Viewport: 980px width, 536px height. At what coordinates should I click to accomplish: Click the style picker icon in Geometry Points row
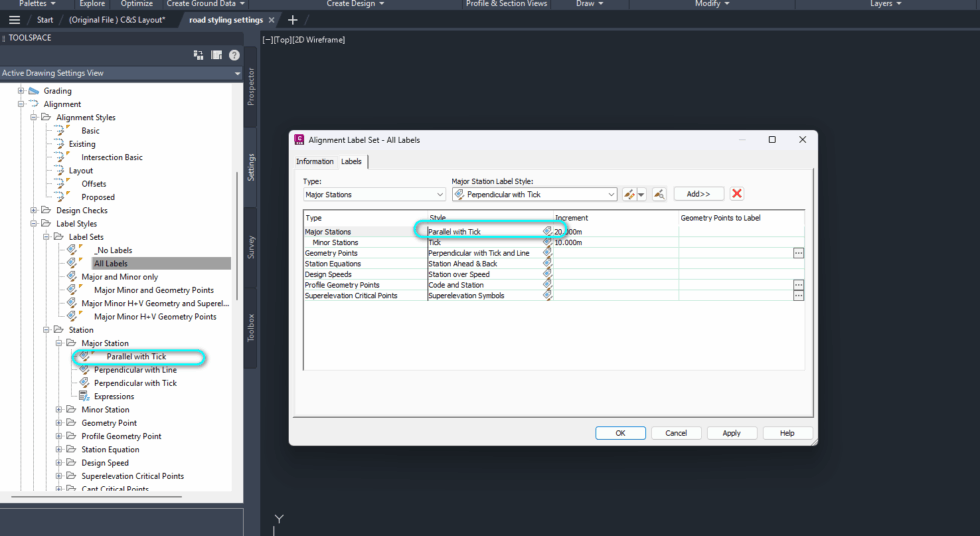pos(547,253)
